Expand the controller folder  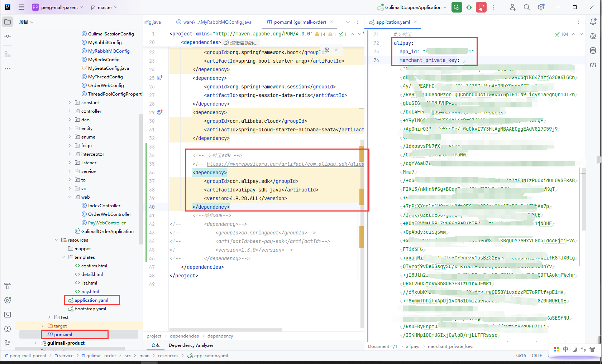coord(70,111)
